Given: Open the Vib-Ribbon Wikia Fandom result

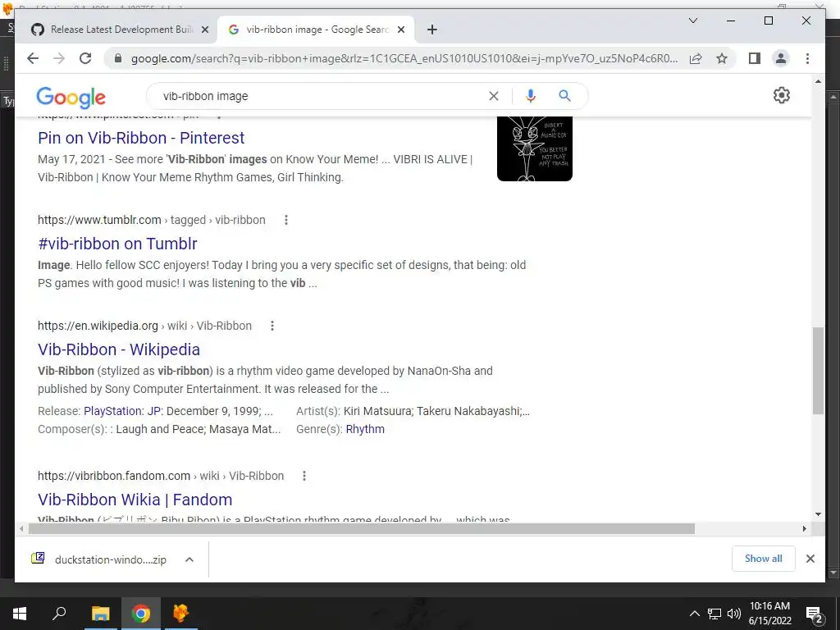Looking at the screenshot, I should tap(135, 500).
